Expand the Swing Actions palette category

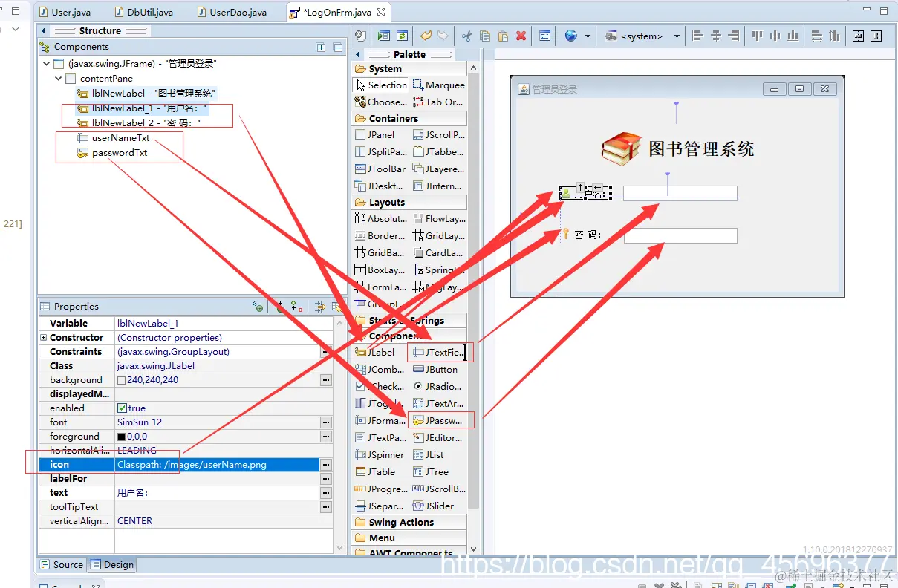[x=409, y=522]
